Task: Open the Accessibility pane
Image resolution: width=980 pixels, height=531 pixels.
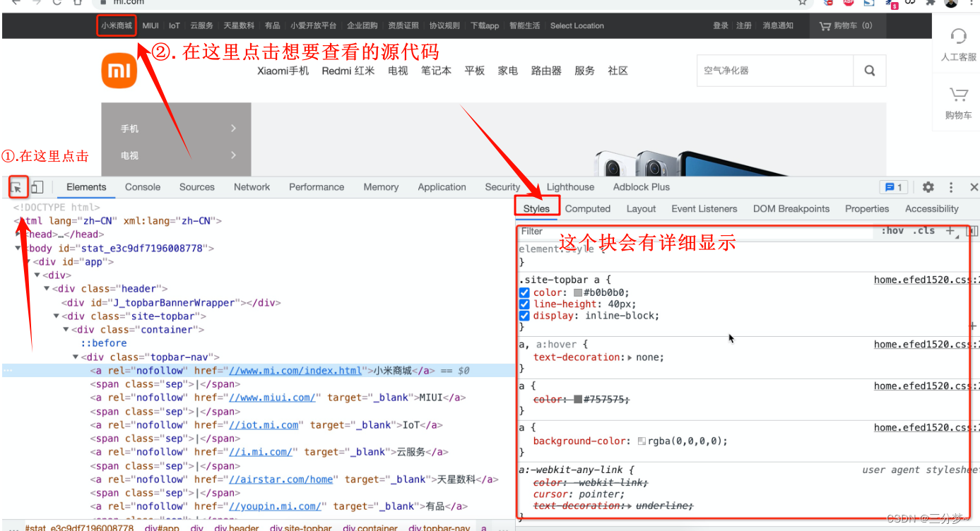Action: click(x=932, y=209)
